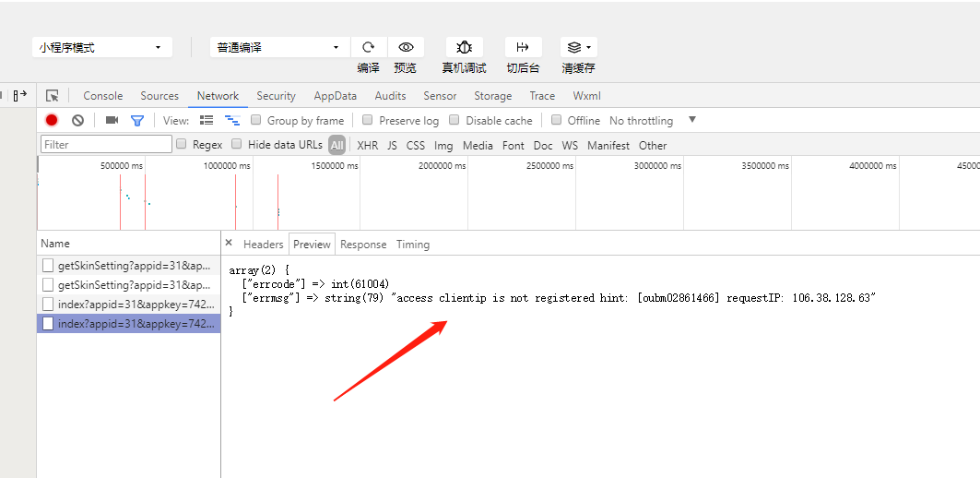Click the network Filter input field
The height and width of the screenshot is (478, 980).
(x=106, y=144)
